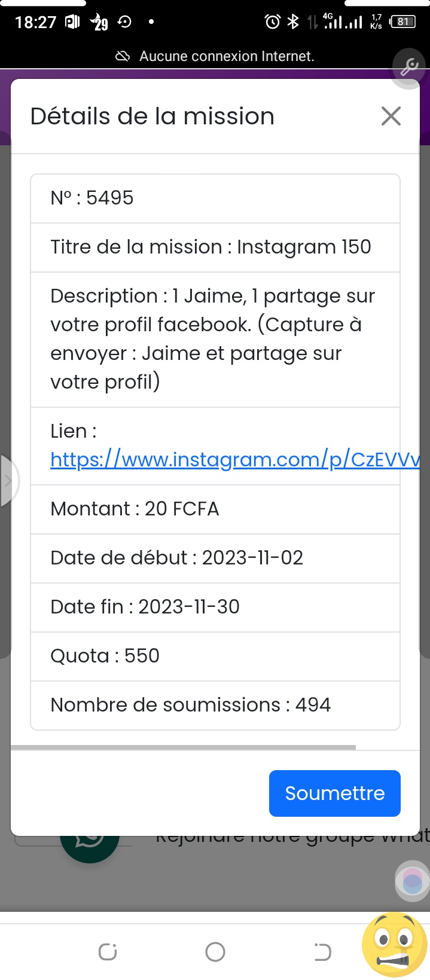
Task: Open recent apps from navigation bar
Action: pos(108,951)
